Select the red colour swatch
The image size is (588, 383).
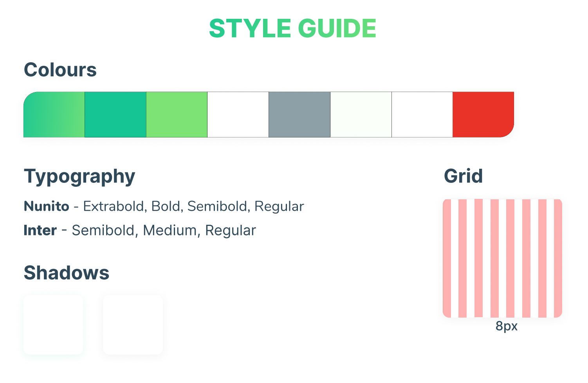pos(483,115)
